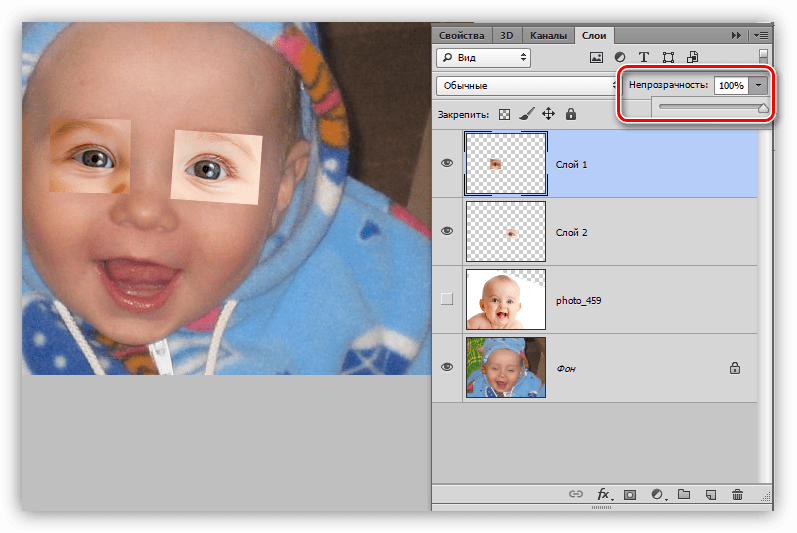797x533 pixels.
Task: Filter layers by pixel image icon
Action: [x=596, y=57]
